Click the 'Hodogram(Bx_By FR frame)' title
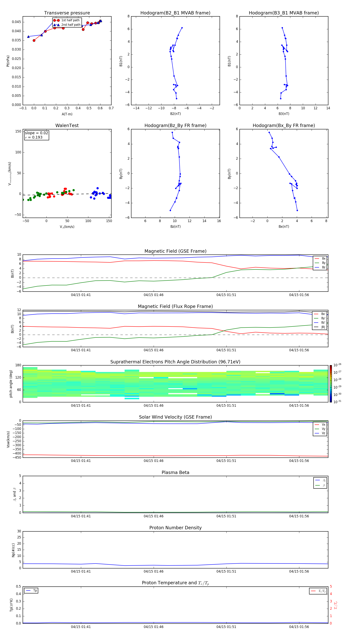 click(x=284, y=125)
